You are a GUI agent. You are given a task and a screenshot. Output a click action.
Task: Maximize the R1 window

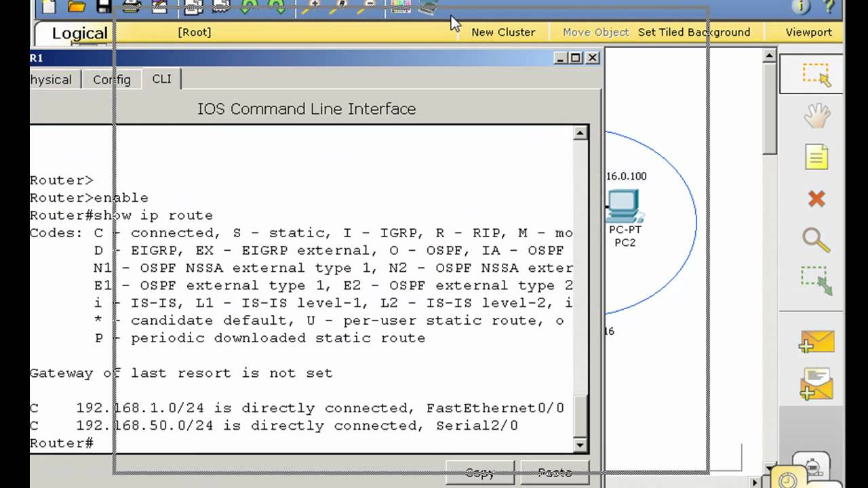coord(576,58)
